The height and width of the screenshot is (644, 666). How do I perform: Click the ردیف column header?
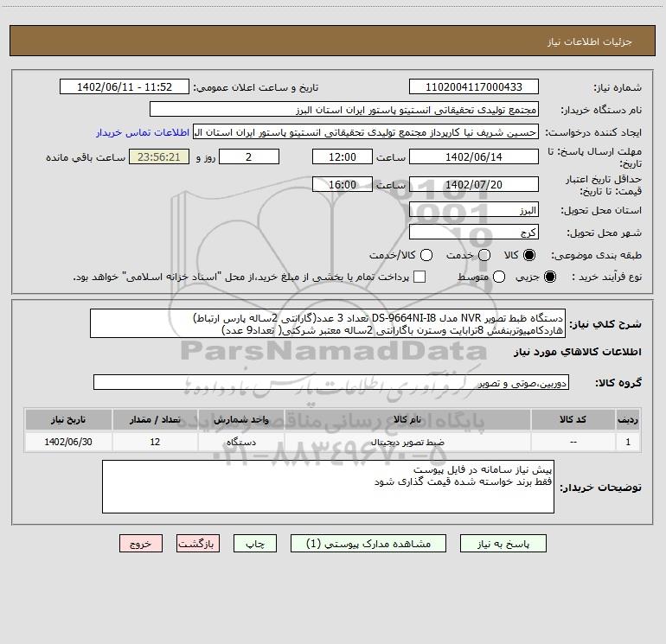coord(628,420)
